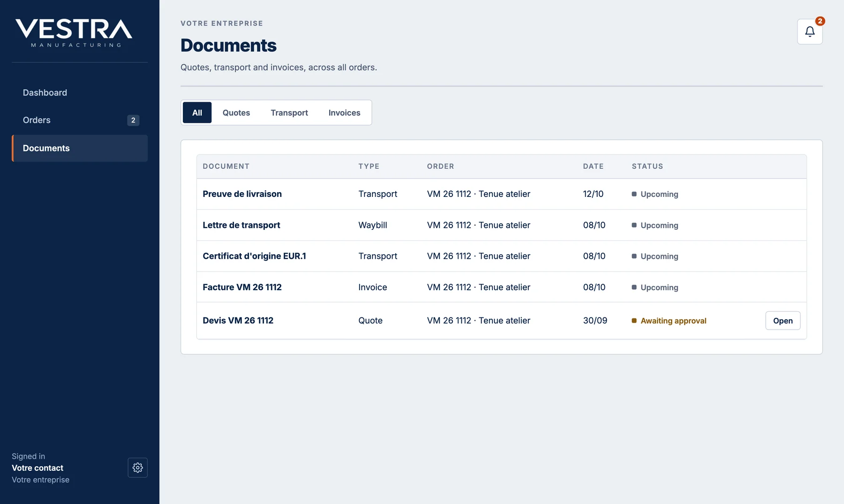The width and height of the screenshot is (844, 504).
Task: Select Lettre de transport document
Action: [241, 225]
